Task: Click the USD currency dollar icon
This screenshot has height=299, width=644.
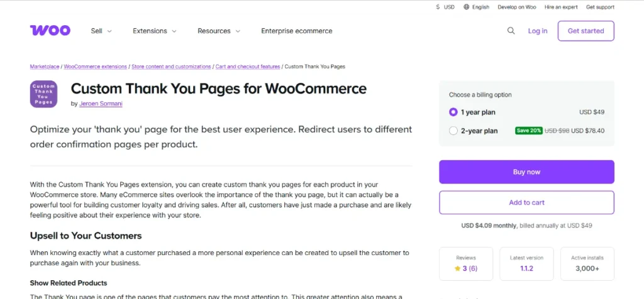Action: 438,7
